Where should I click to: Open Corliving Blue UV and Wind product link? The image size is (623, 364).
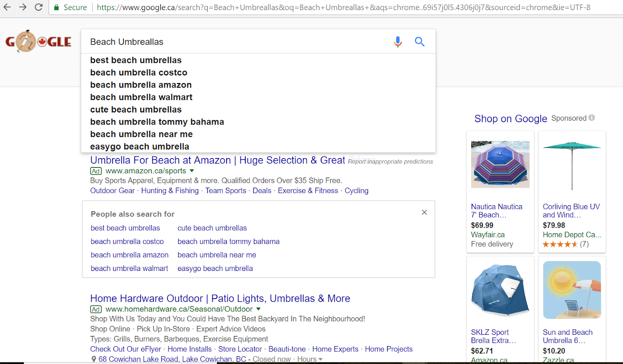point(571,211)
